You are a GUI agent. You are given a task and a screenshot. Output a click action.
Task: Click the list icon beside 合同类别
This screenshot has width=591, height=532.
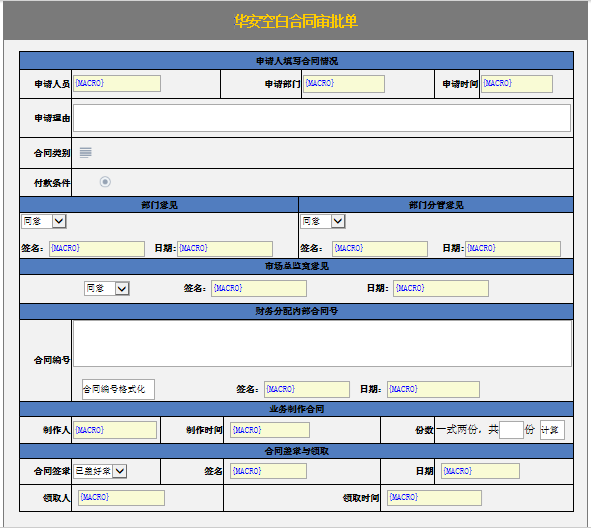coord(86,153)
